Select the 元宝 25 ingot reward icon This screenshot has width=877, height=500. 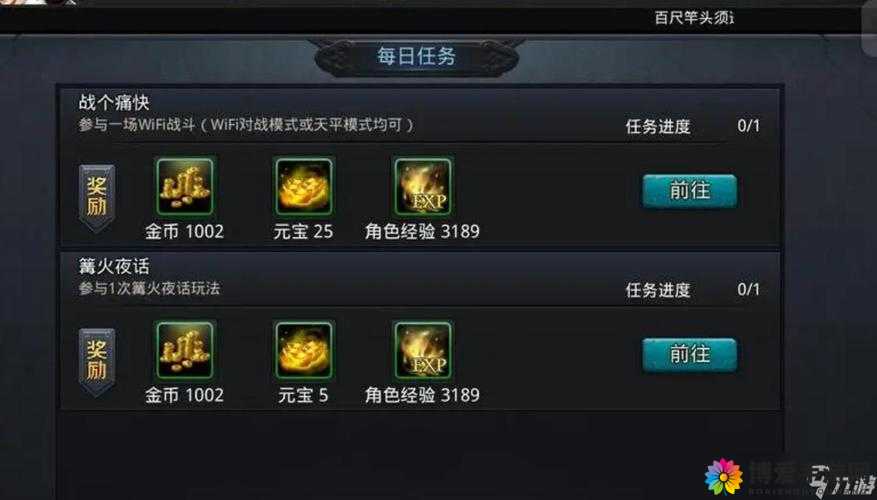[304, 186]
